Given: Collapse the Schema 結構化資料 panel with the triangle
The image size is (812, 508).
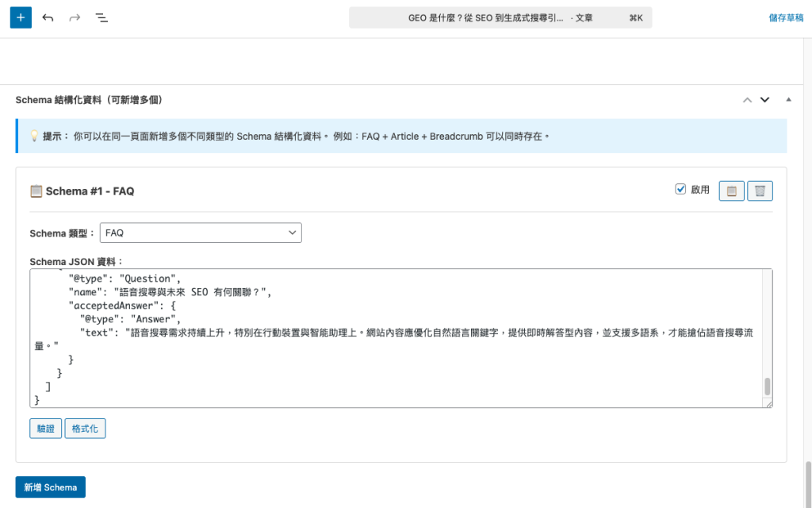Looking at the screenshot, I should point(788,100).
